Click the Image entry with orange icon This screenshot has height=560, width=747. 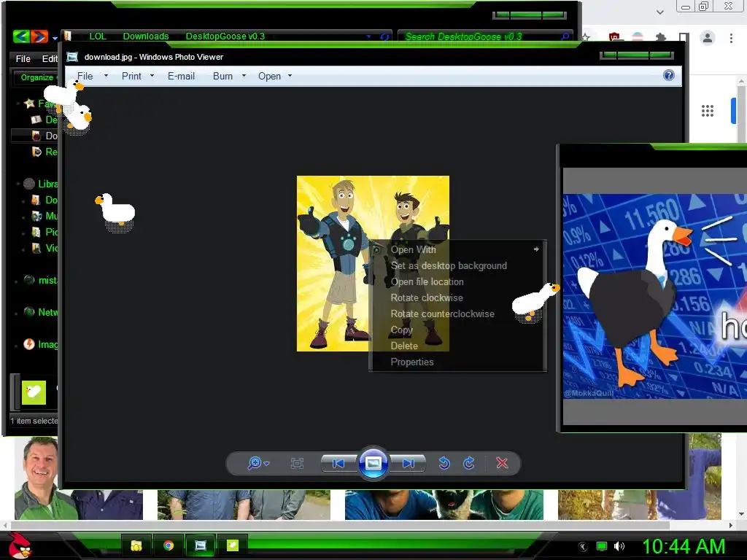[42, 344]
